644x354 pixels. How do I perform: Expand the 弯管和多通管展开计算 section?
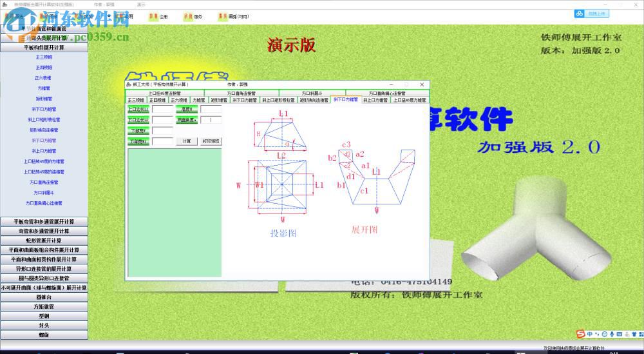click(44, 231)
